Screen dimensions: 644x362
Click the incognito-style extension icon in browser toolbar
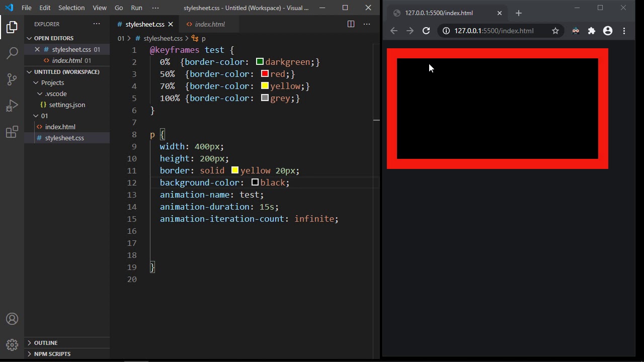tap(576, 31)
